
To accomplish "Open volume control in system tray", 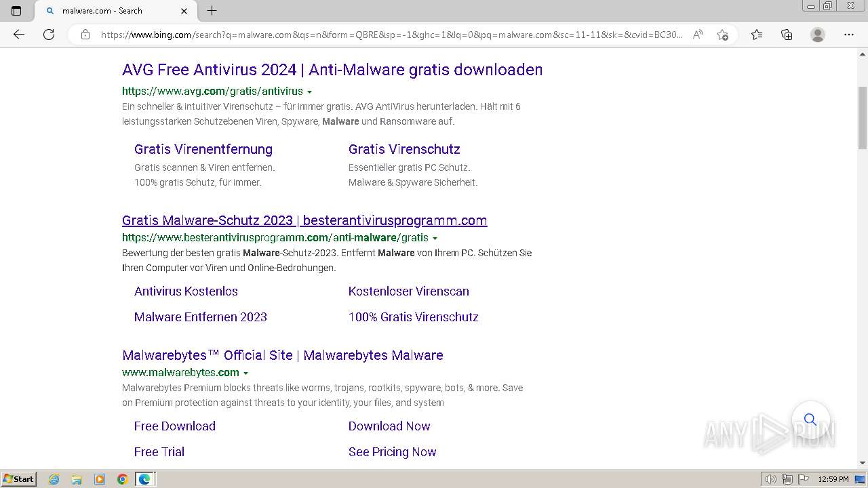I will [770, 479].
